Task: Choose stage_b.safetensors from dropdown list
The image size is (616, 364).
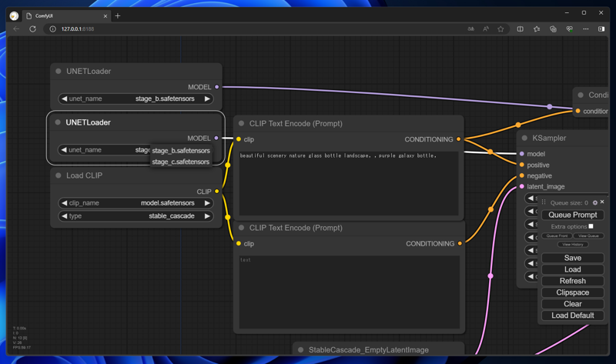Action: (181, 150)
